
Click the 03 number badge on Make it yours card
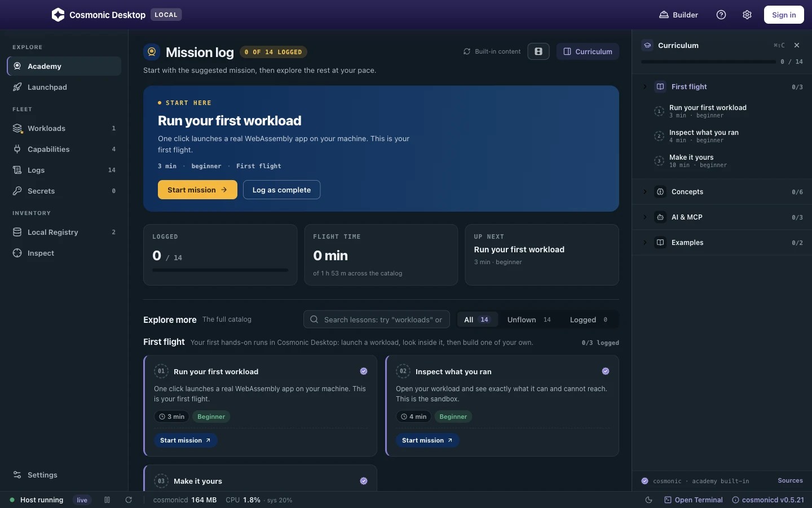161,481
